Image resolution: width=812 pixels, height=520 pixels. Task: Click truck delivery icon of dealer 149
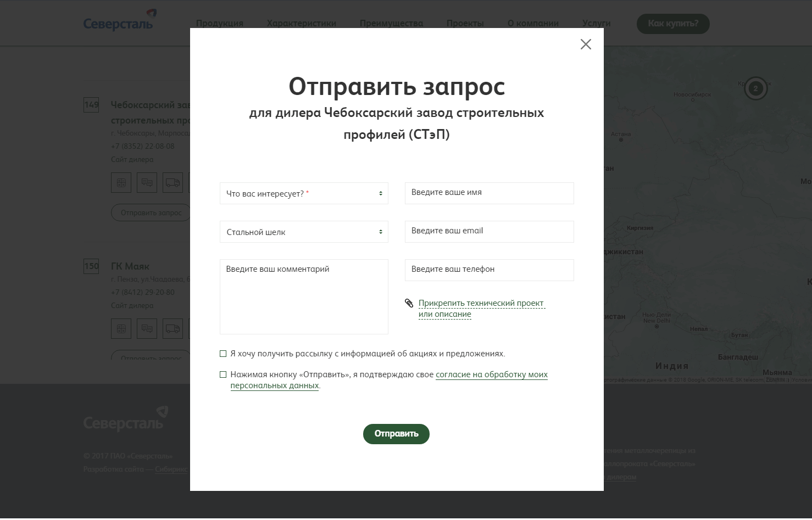(173, 182)
